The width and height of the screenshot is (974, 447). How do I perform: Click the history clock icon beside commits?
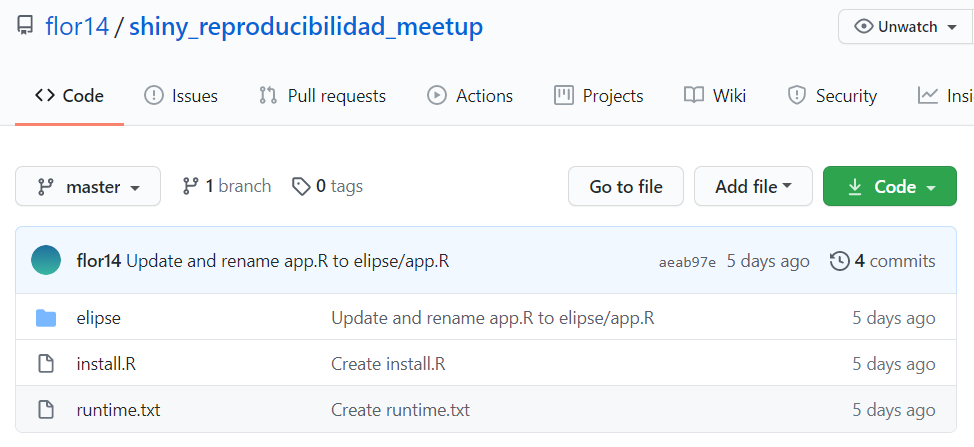(x=839, y=261)
